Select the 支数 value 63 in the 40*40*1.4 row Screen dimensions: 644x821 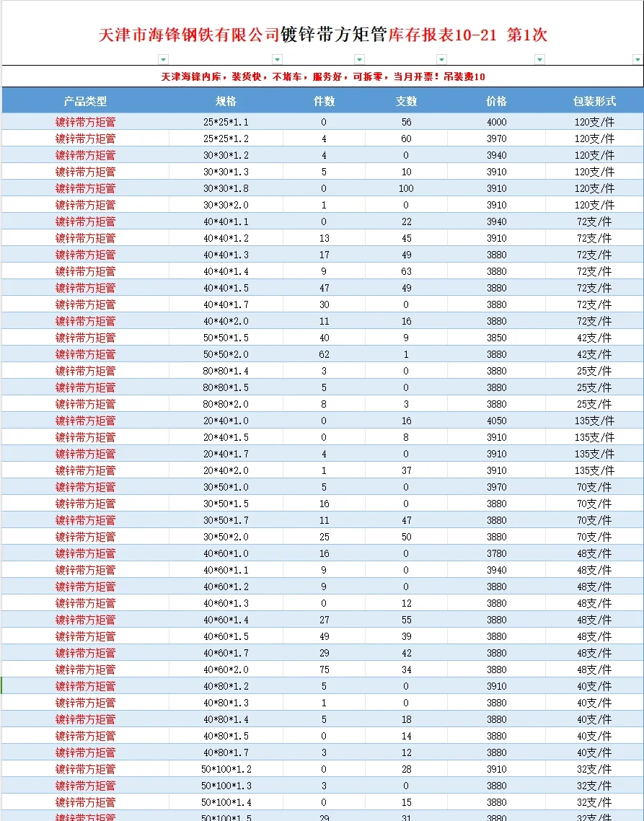[406, 271]
